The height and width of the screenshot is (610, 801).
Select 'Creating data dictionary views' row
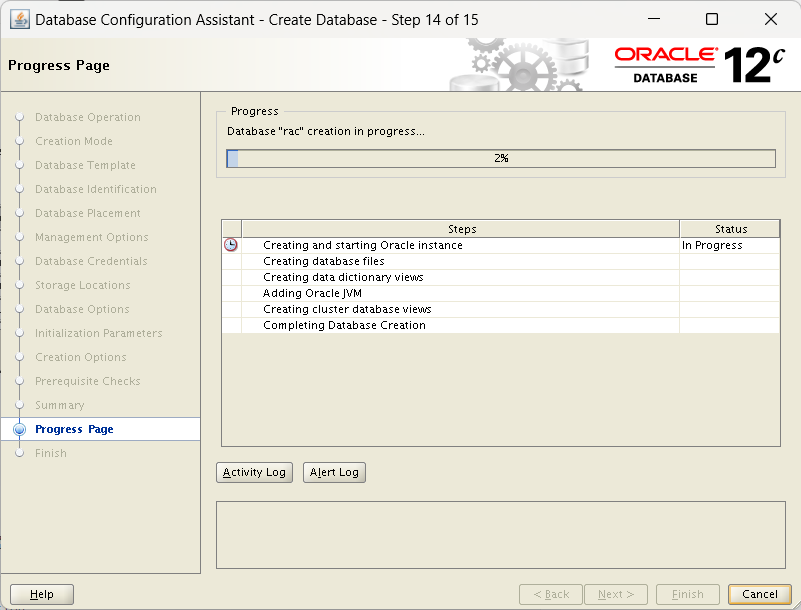pyautogui.click(x=501, y=277)
